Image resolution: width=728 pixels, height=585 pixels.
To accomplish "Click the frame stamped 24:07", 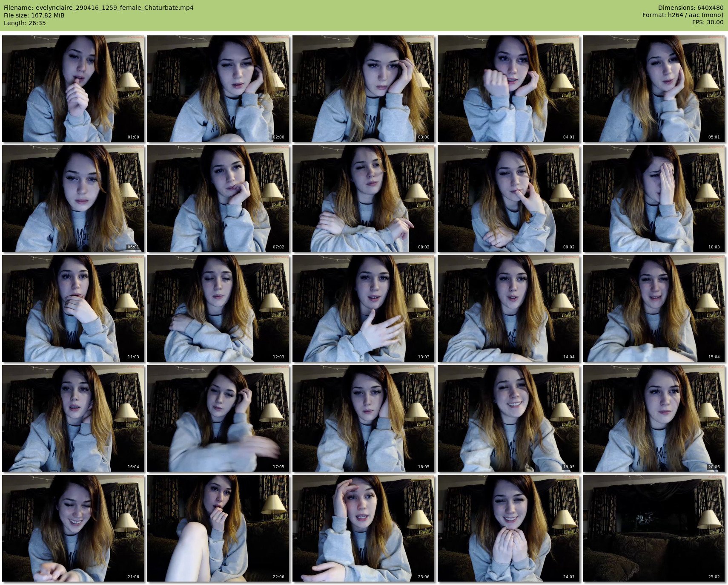I will (x=509, y=528).
